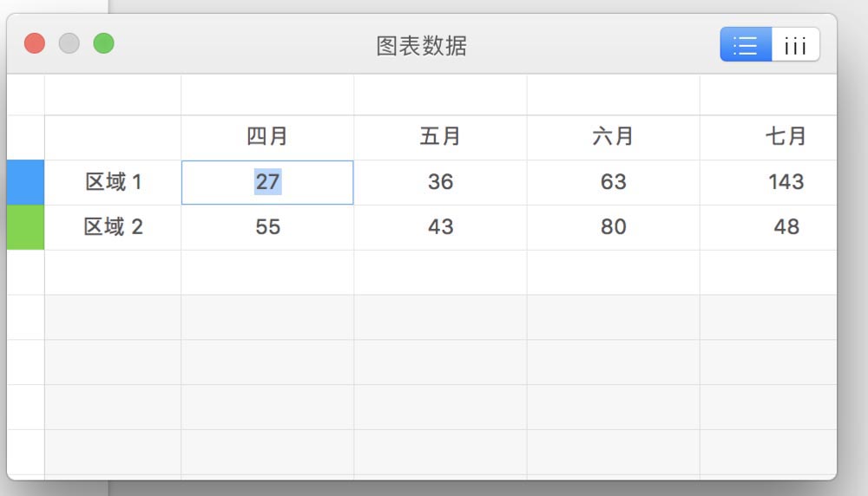Image resolution: width=868 pixels, height=496 pixels.
Task: Click the 五月 column header
Action: (x=440, y=137)
